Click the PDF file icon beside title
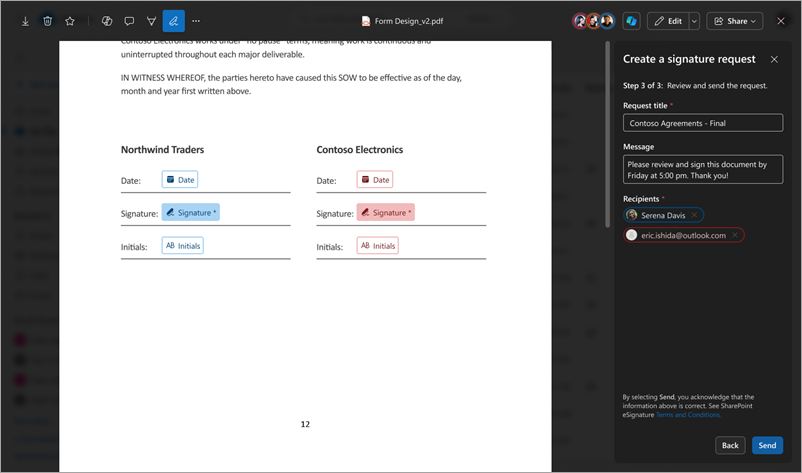The height and width of the screenshot is (473, 802). [x=366, y=21]
